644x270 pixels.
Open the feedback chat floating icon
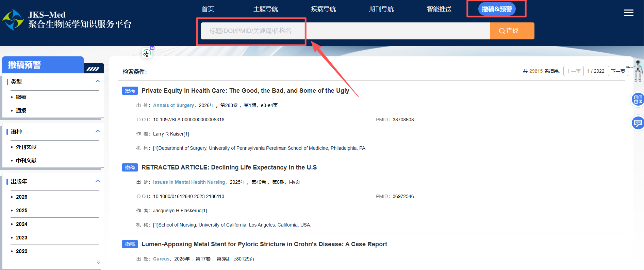pyautogui.click(x=638, y=123)
